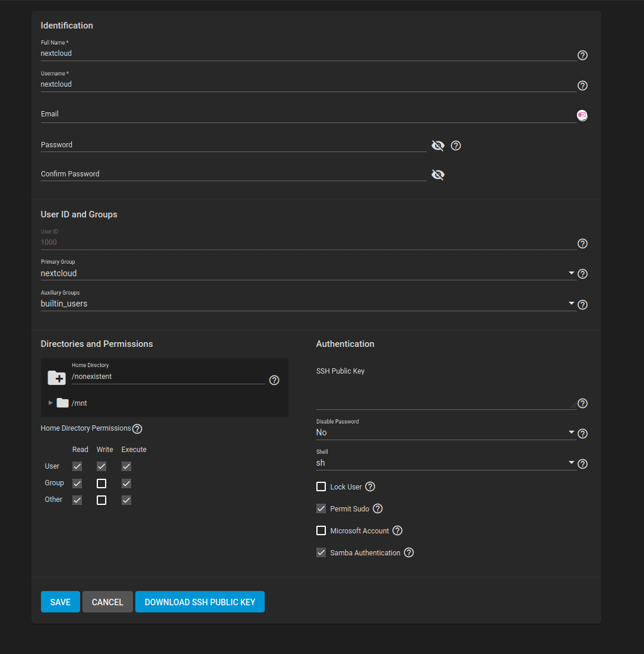Open the Auxiliary Groups dropdown
This screenshot has width=644, height=654.
click(x=309, y=304)
